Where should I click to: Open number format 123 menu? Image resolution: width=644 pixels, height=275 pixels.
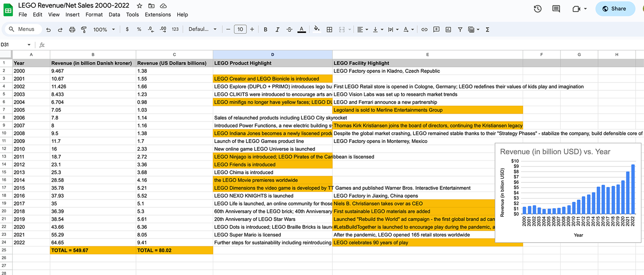[x=175, y=29]
